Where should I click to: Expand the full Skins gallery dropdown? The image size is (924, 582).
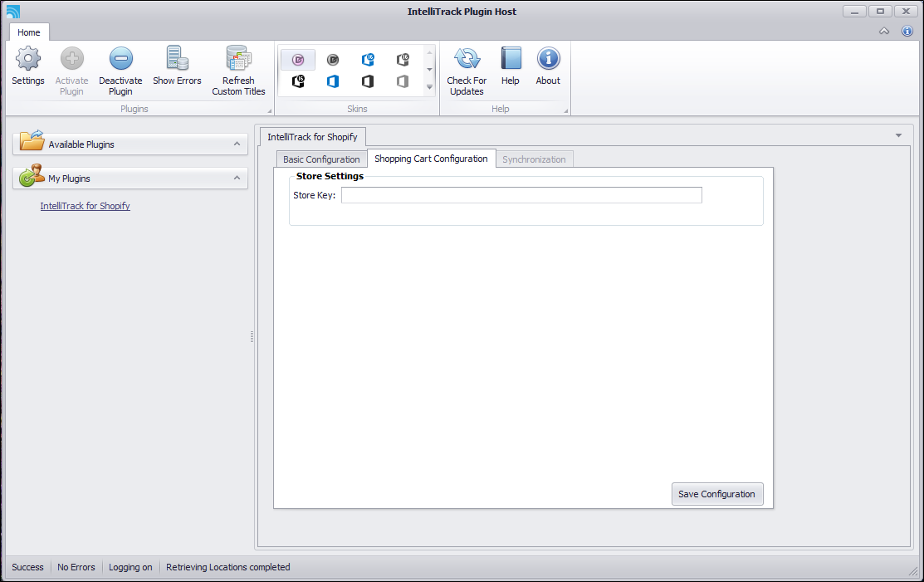click(429, 86)
